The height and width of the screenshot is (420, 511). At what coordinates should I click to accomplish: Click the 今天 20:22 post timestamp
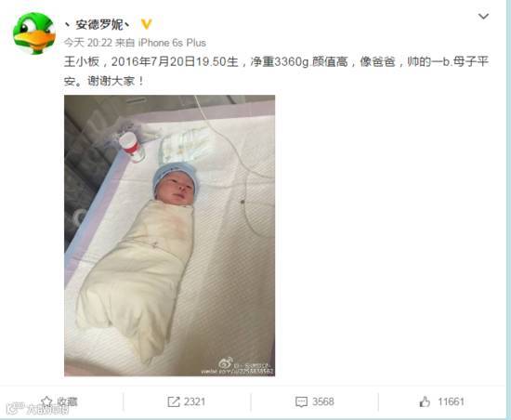click(88, 43)
